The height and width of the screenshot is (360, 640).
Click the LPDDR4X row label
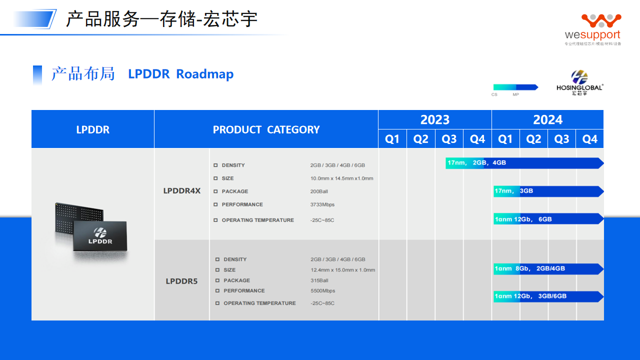[182, 191]
